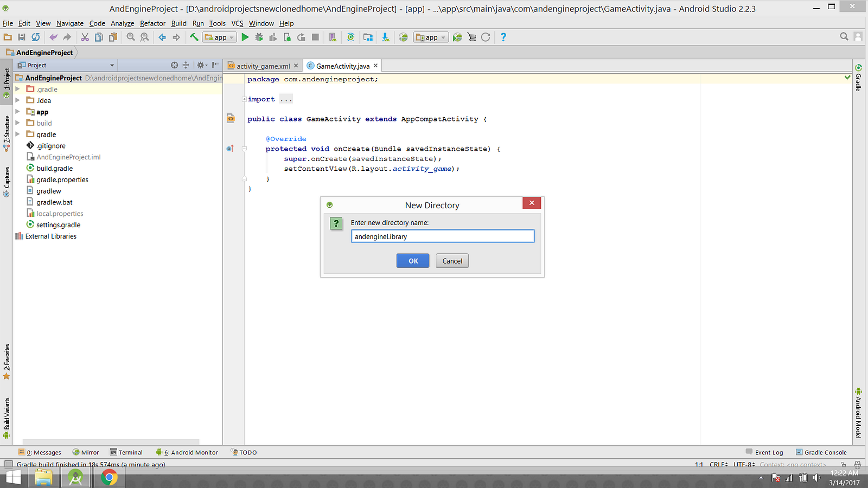868x488 pixels.
Task: Expand the app module node
Action: click(x=17, y=112)
